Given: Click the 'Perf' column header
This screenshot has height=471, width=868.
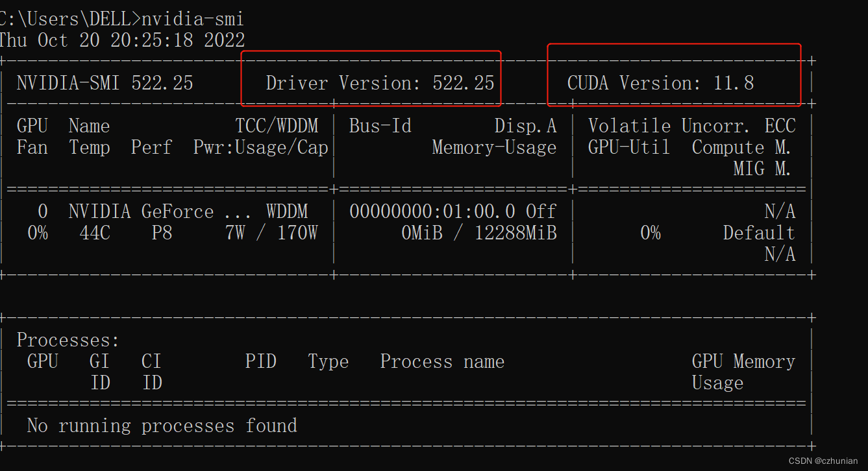Looking at the screenshot, I should click(x=151, y=147).
